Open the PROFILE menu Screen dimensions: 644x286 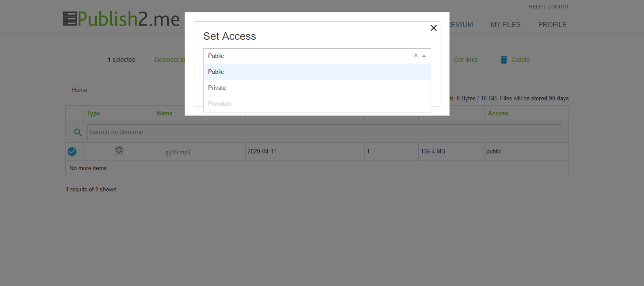tap(552, 25)
